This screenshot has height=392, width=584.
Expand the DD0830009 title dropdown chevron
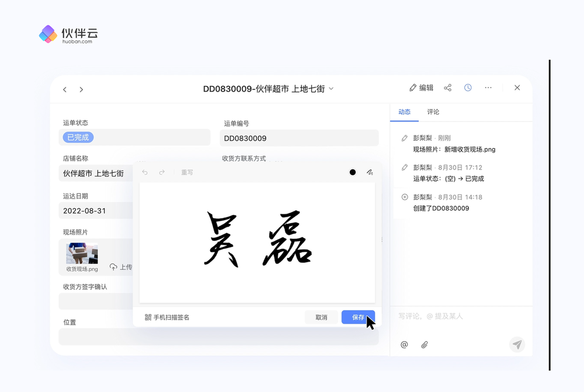331,89
